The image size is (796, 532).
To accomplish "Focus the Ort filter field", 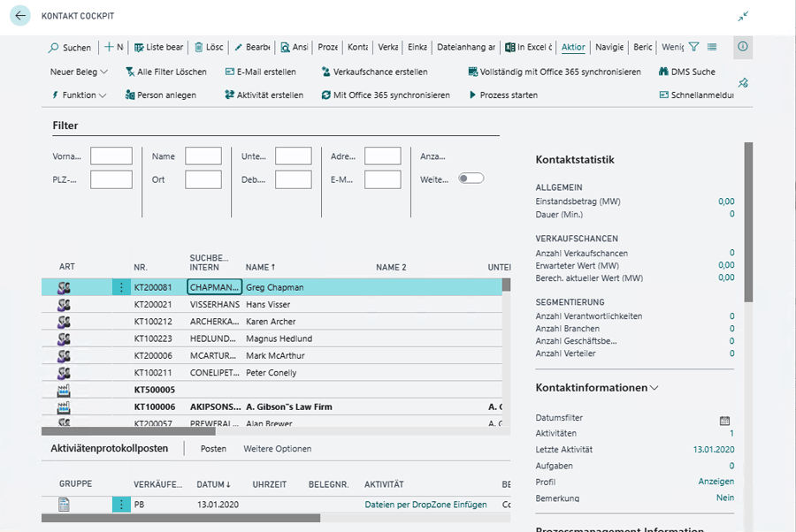I will [203, 179].
